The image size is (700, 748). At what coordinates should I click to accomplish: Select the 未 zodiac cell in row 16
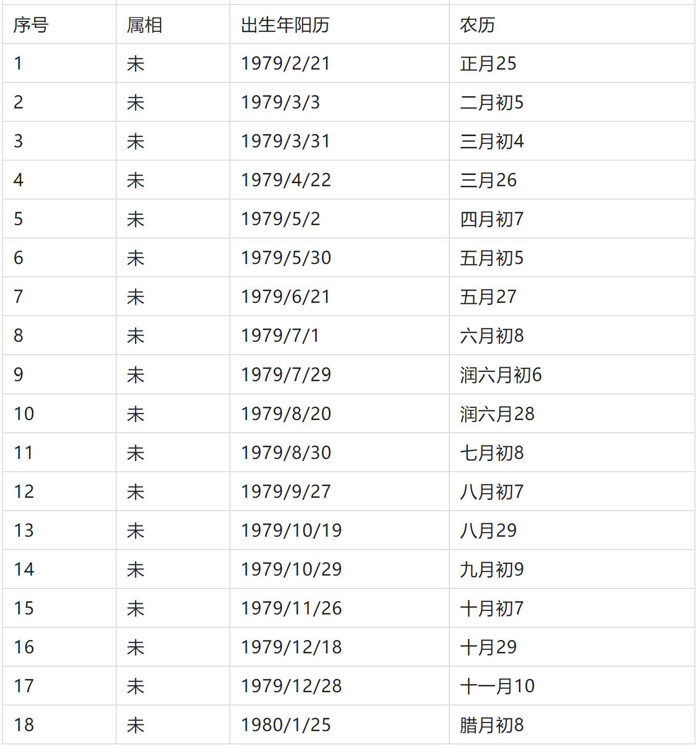pos(173,647)
